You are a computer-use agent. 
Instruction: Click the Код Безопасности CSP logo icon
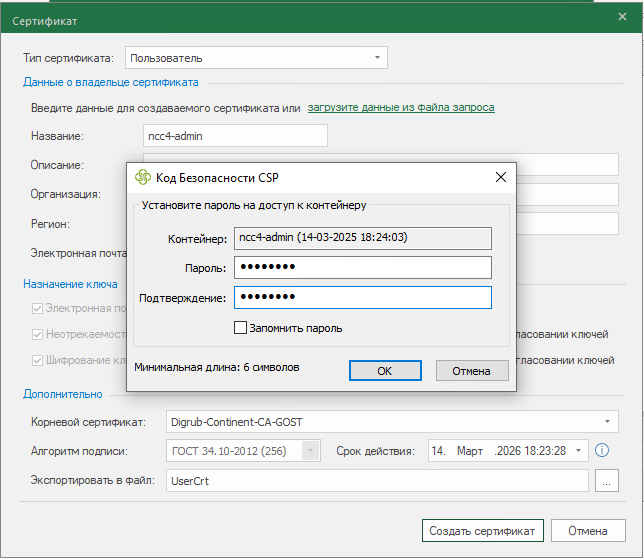point(143,177)
